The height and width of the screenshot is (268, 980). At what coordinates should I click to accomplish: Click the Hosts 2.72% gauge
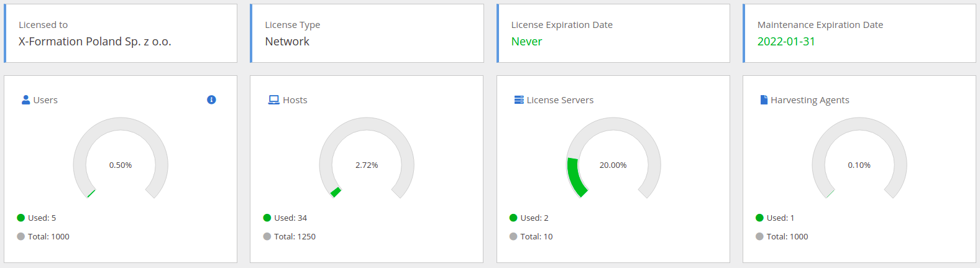(367, 159)
